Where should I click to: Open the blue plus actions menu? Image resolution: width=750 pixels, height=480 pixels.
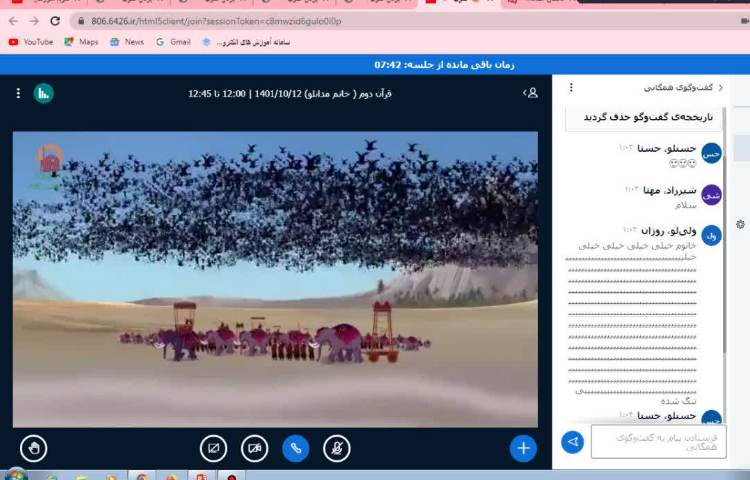point(523,448)
